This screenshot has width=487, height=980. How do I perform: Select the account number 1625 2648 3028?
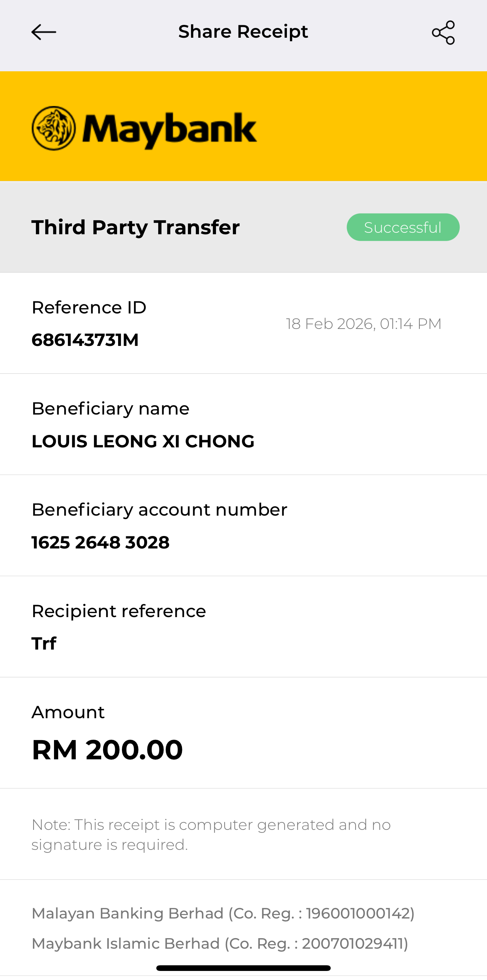pyautogui.click(x=100, y=542)
